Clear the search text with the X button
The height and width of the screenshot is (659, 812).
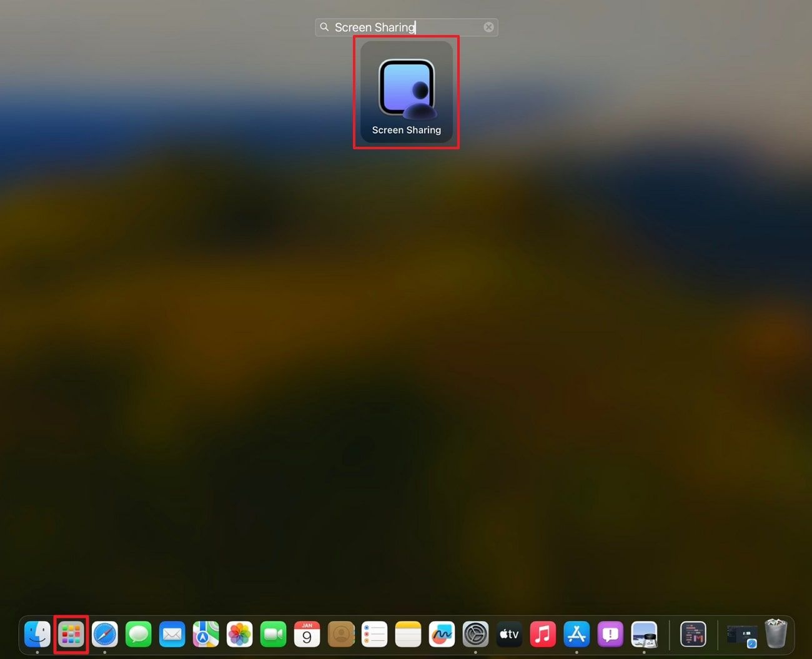488,27
